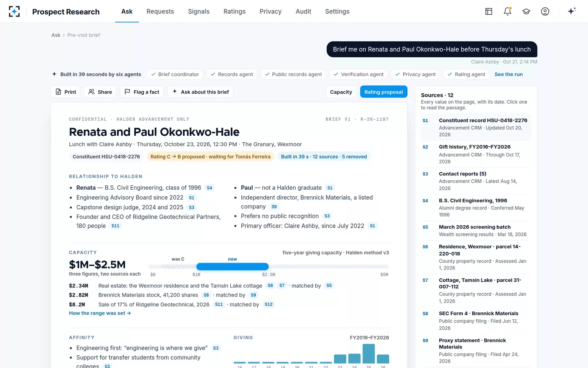Go to the Ratings tab
The width and height of the screenshot is (588, 368).
coord(234,11)
